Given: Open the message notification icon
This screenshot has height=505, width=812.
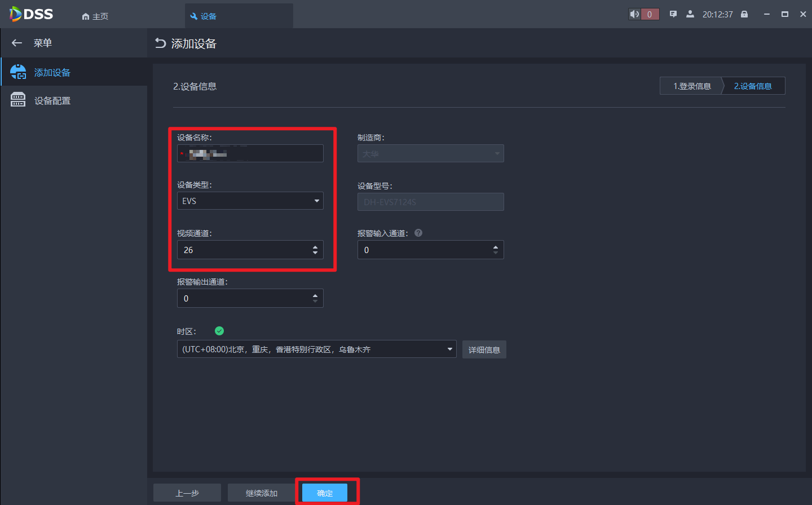Looking at the screenshot, I should tap(673, 14).
